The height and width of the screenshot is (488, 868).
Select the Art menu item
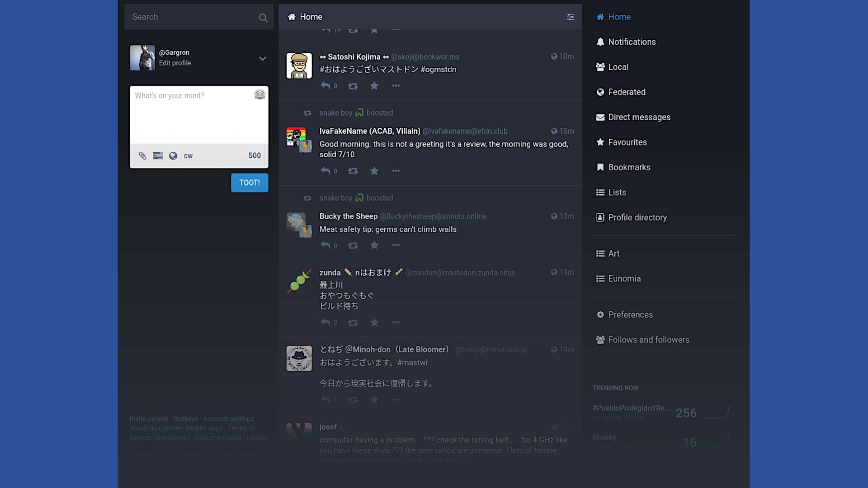click(x=613, y=253)
